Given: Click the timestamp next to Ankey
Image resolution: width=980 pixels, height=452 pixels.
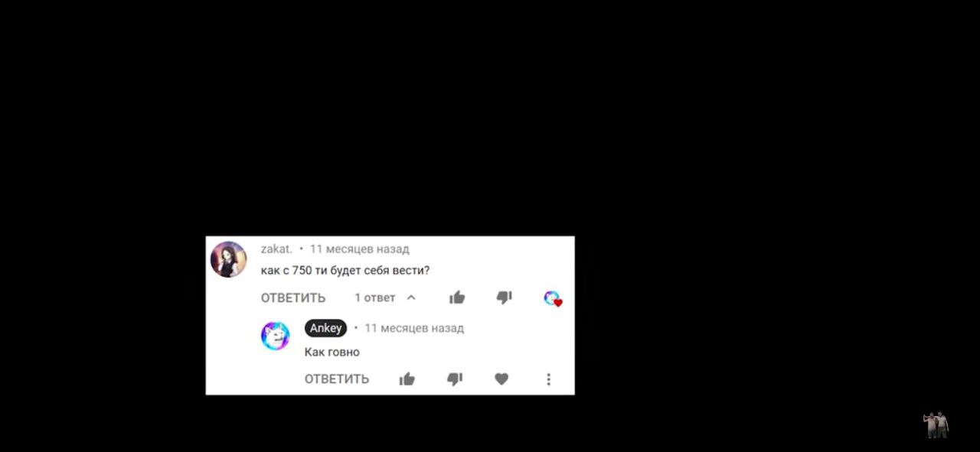Looking at the screenshot, I should (x=414, y=328).
